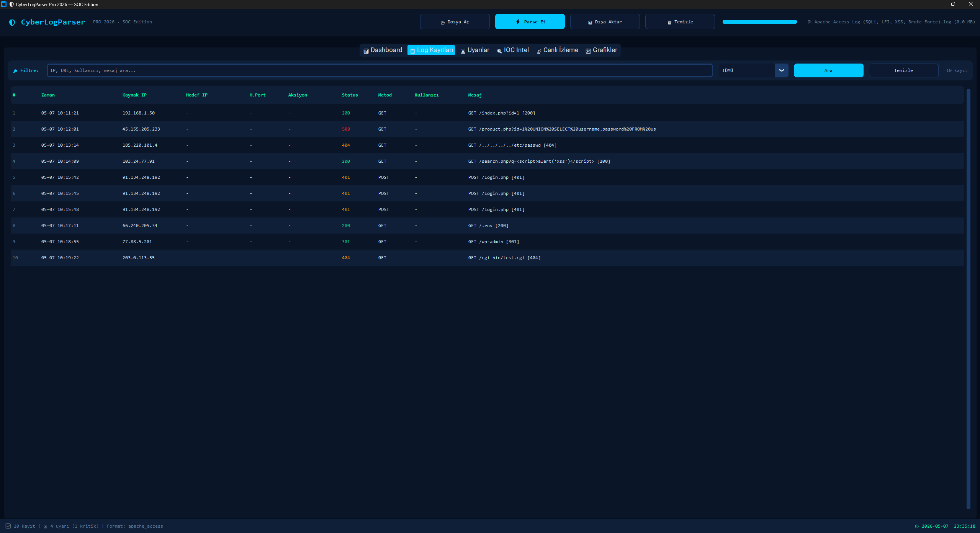Select IP 203.0.113.55 cell
The image size is (980, 533).
point(139,258)
